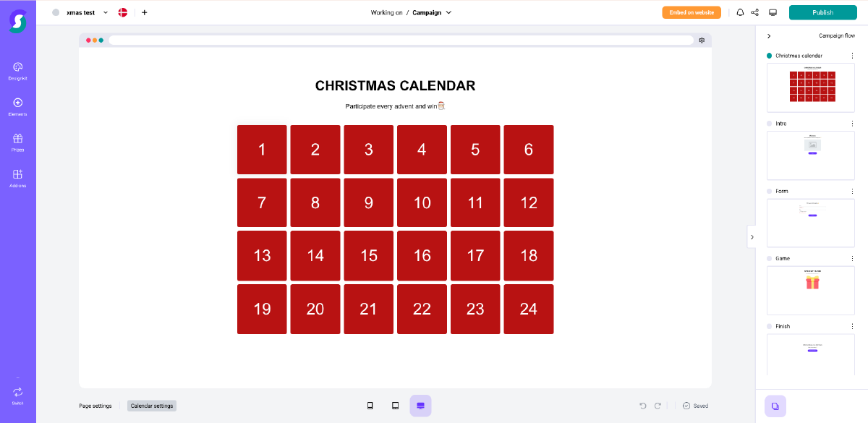Switch to mobile preview
The image size is (868, 423).
coord(370,406)
